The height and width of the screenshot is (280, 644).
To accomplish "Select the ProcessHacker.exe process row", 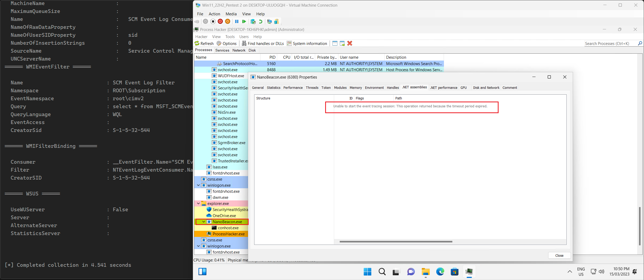I will pos(221,234).
